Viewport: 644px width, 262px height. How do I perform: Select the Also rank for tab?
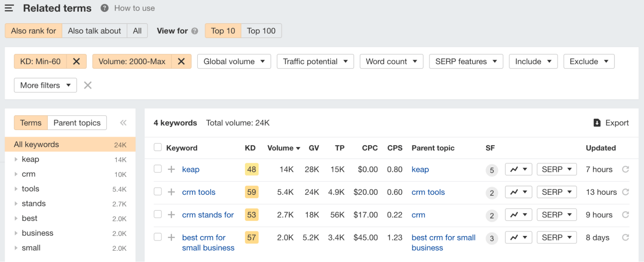pyautogui.click(x=34, y=31)
